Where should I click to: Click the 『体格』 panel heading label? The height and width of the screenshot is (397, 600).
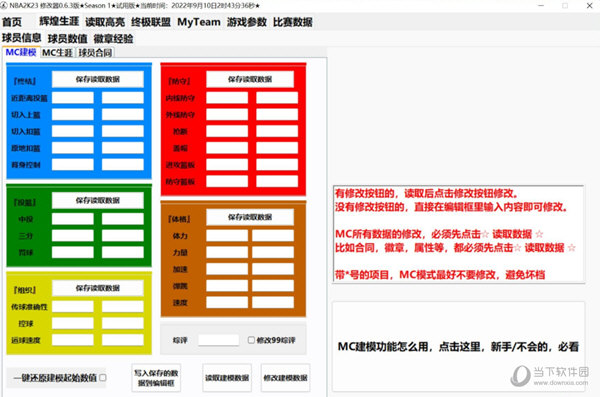[179, 219]
